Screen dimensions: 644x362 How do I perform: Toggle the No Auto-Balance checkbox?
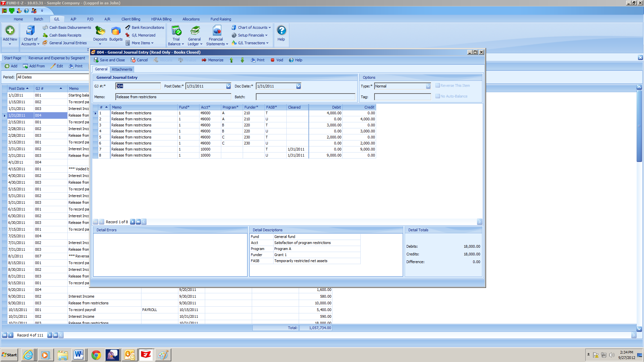[438, 96]
